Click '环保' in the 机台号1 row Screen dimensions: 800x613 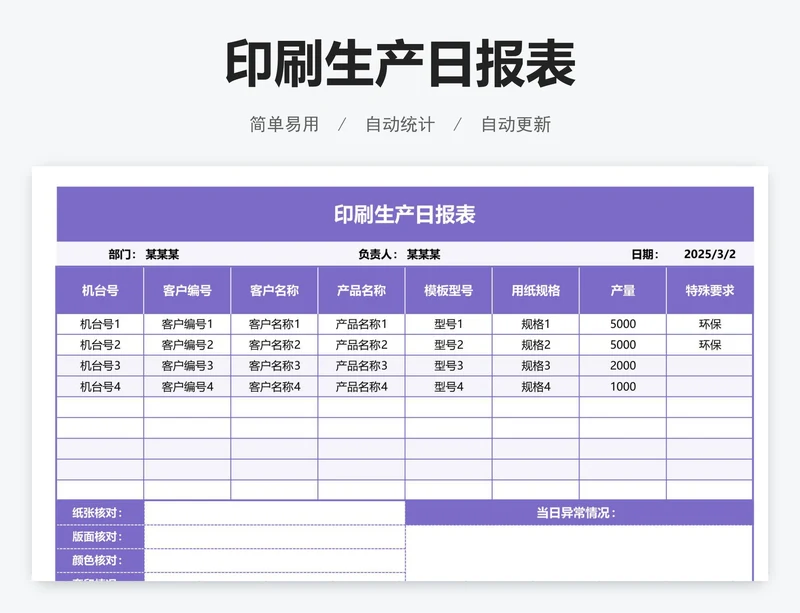point(710,324)
